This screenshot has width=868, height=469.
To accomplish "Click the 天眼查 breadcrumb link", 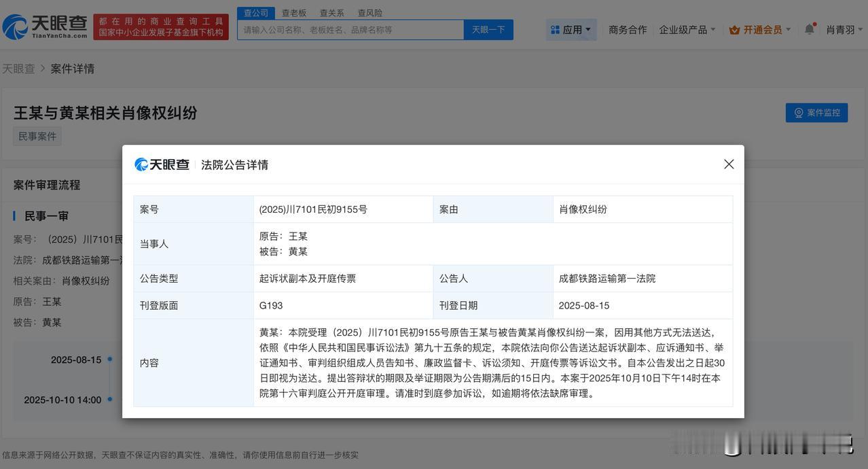I will tap(18, 69).
